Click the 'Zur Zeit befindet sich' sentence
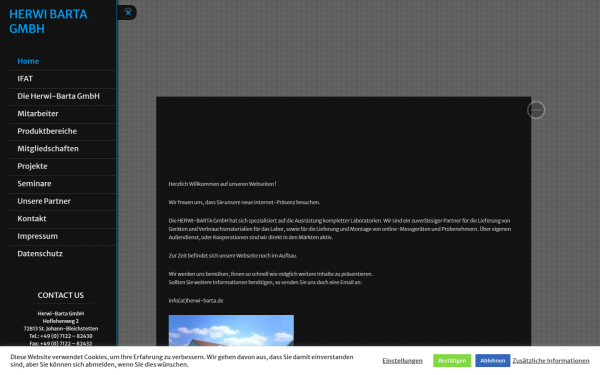The image size is (600, 375). point(233,256)
